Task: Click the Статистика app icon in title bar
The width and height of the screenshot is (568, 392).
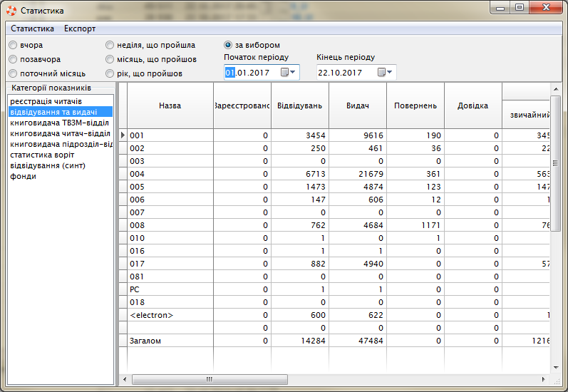Action: pos(10,11)
